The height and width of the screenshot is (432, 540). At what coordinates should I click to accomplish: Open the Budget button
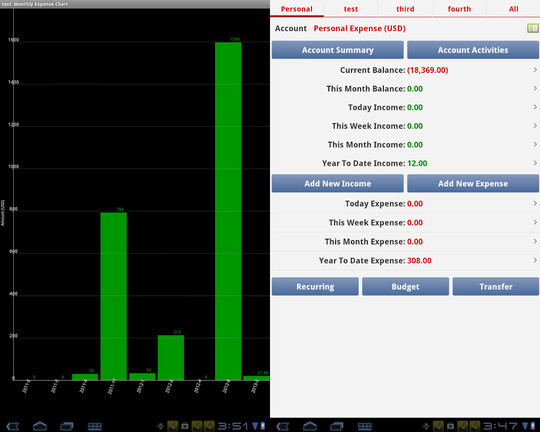(x=405, y=287)
